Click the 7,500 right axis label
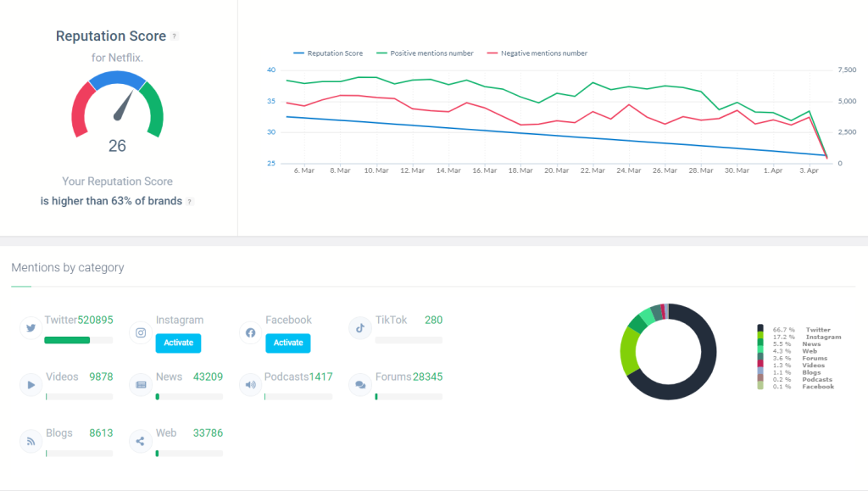Image resolution: width=868 pixels, height=491 pixels. click(847, 70)
